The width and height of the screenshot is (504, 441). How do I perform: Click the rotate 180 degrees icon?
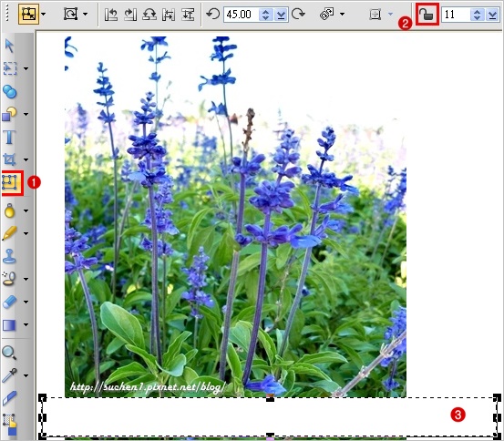click(x=149, y=15)
